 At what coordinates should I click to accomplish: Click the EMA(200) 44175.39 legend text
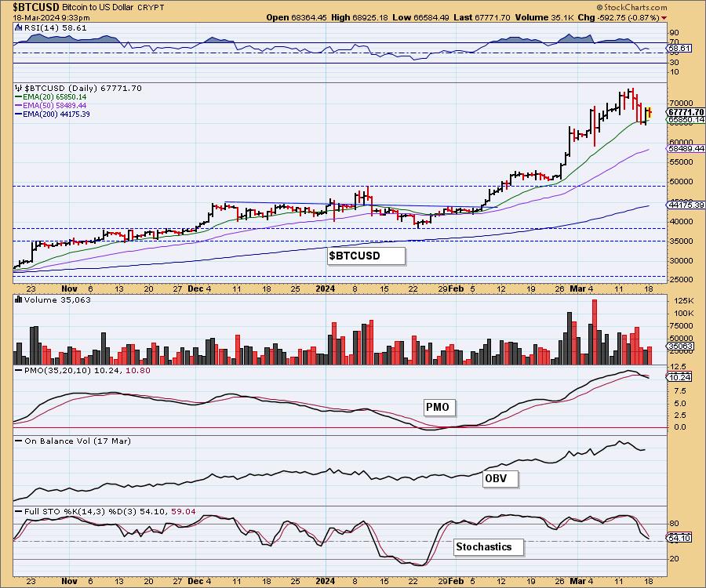pyautogui.click(x=56, y=114)
